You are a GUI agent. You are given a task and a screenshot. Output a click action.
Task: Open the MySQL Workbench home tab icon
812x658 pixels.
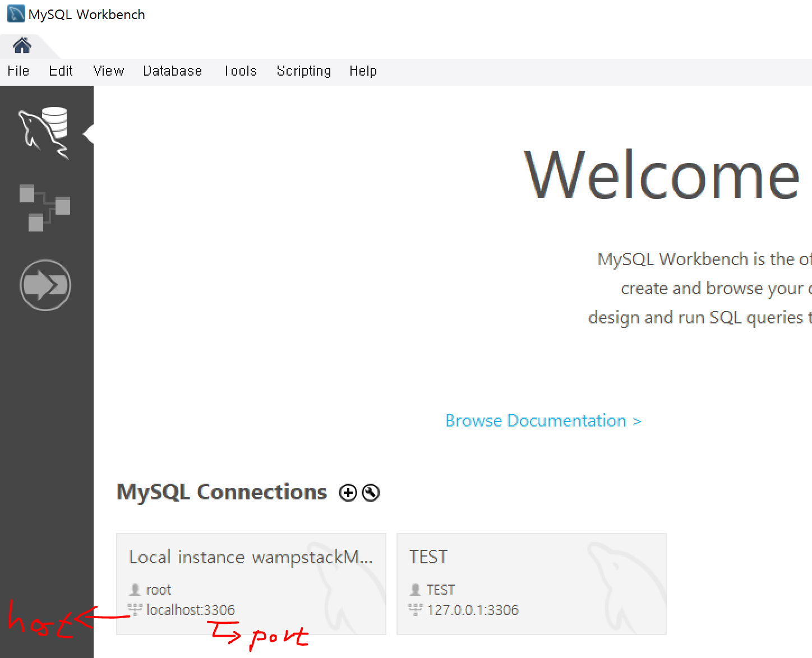coord(21,45)
